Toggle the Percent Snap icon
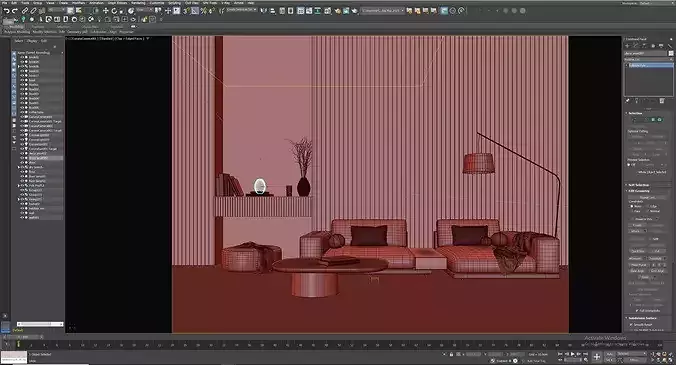 (x=203, y=11)
